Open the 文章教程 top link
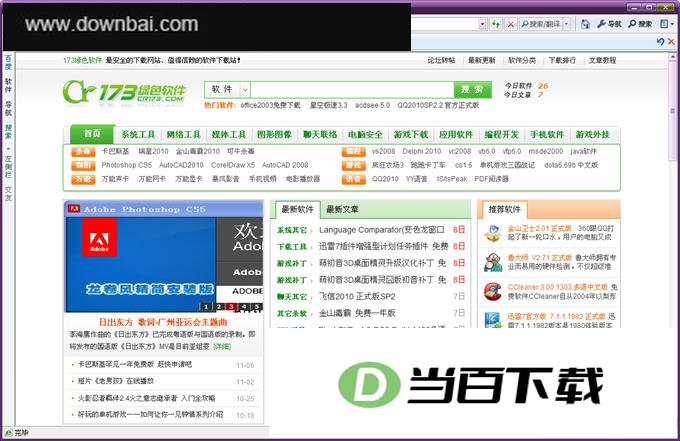Screen dimensions: 680x441 click(x=602, y=61)
